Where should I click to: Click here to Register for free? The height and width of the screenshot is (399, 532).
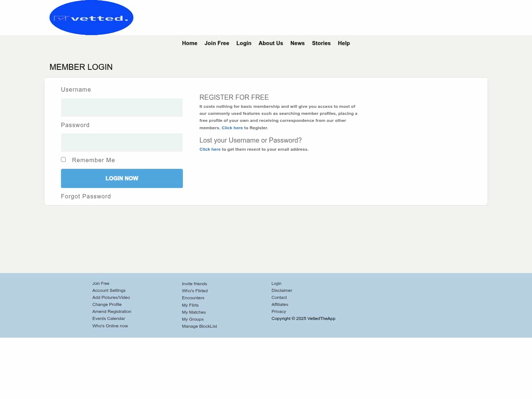click(232, 127)
